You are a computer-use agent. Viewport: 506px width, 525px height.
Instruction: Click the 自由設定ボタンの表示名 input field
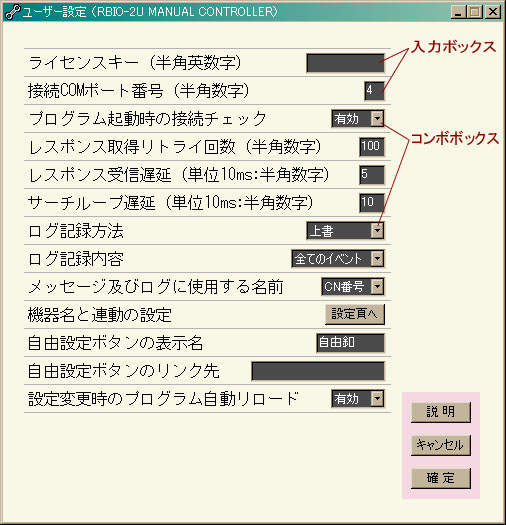pos(350,343)
